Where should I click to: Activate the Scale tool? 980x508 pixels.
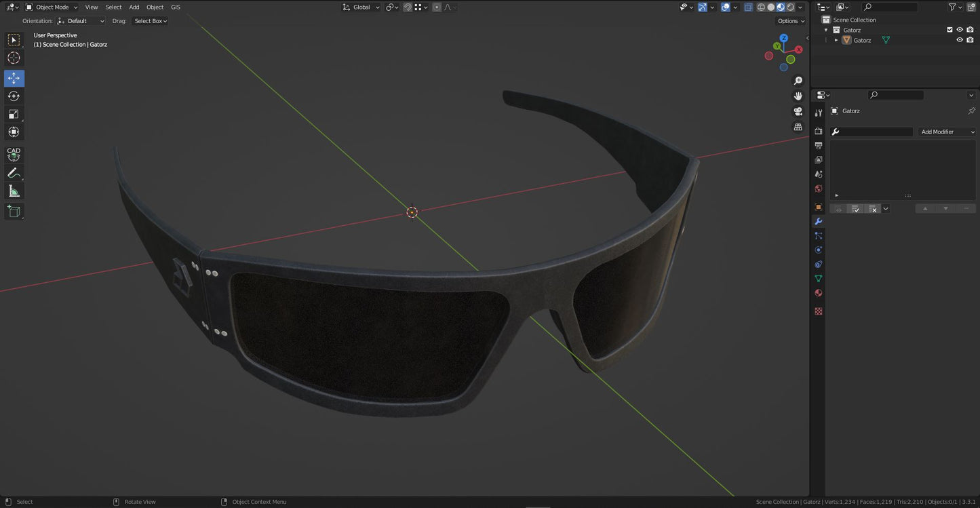(x=14, y=114)
